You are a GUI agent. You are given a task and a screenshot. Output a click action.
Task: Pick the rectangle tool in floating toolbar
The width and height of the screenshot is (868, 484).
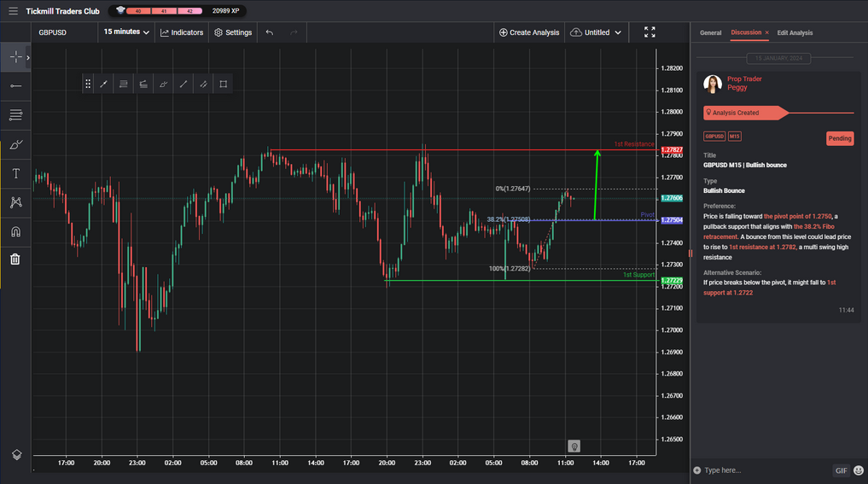223,85
